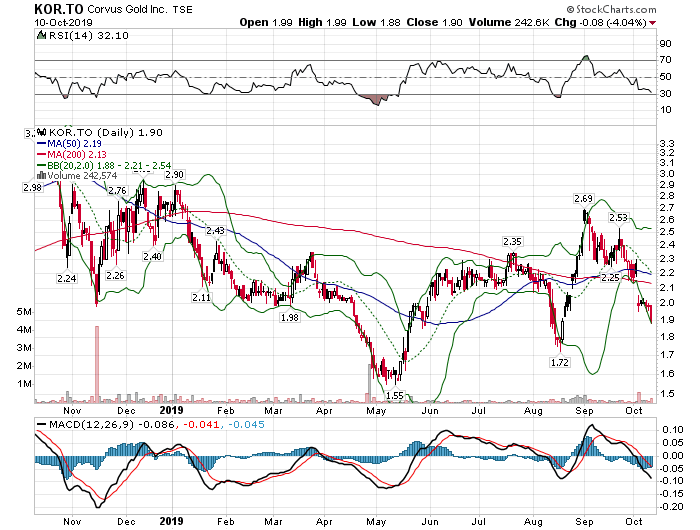Click the MACD 0.10 scale label
700x530 pixels.
(673, 430)
